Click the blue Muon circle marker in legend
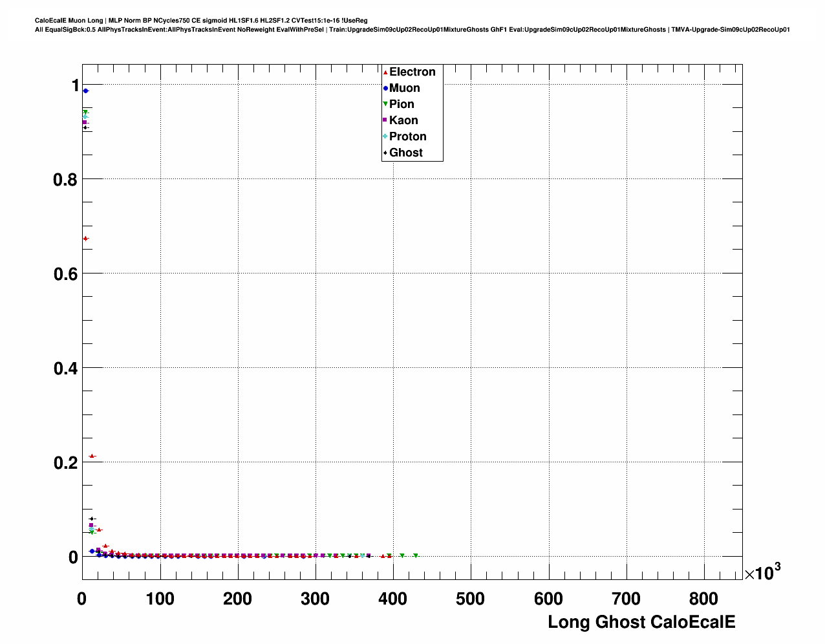The image size is (825, 644). pyautogui.click(x=385, y=89)
